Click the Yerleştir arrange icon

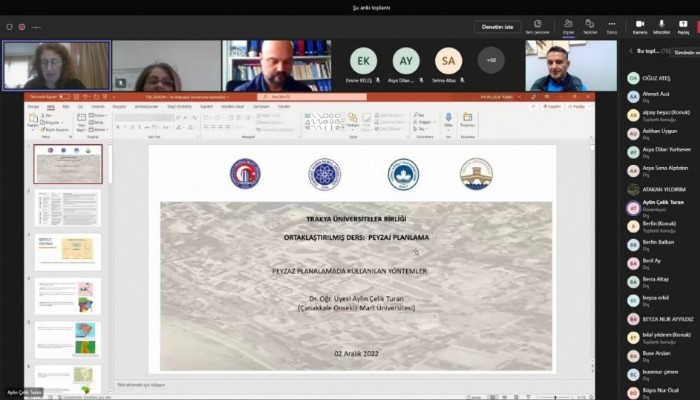(352, 118)
